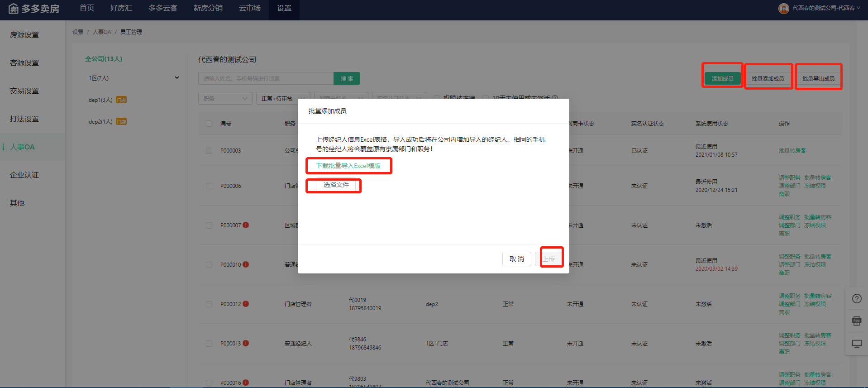
Task: Open the 新房分销 nav tab
Action: (x=208, y=8)
